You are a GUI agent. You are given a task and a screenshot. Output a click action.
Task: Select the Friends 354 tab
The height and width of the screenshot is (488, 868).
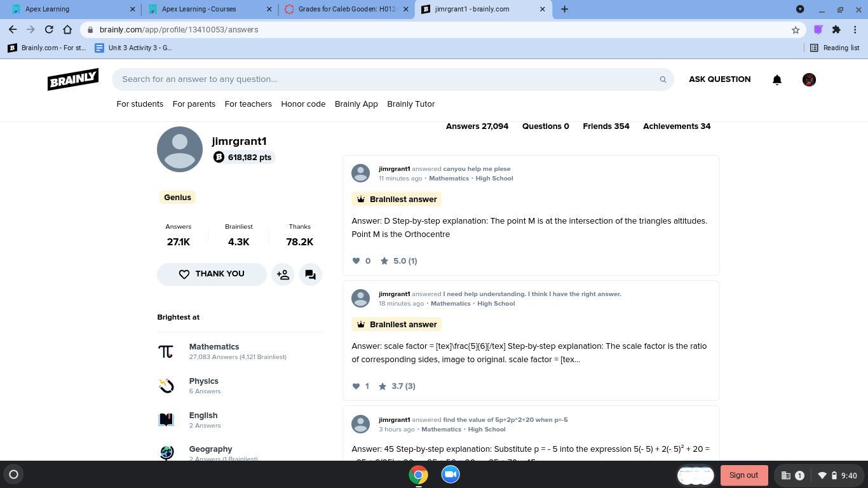click(606, 126)
